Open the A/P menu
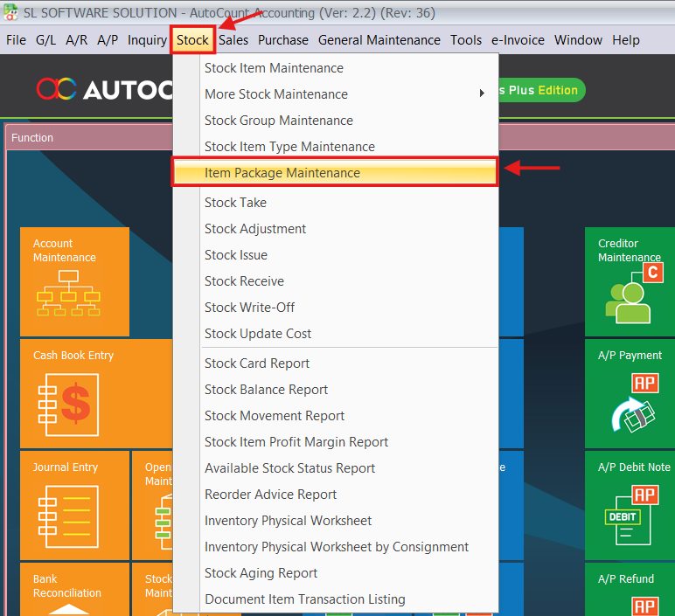The width and height of the screenshot is (675, 616). tap(108, 40)
